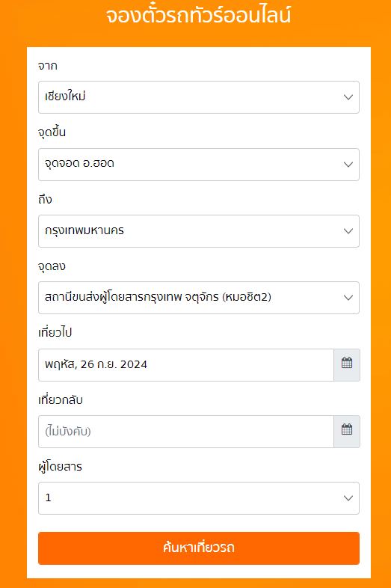Expand the จุดจอด อ.ฮอด boarding point list

click(199, 165)
